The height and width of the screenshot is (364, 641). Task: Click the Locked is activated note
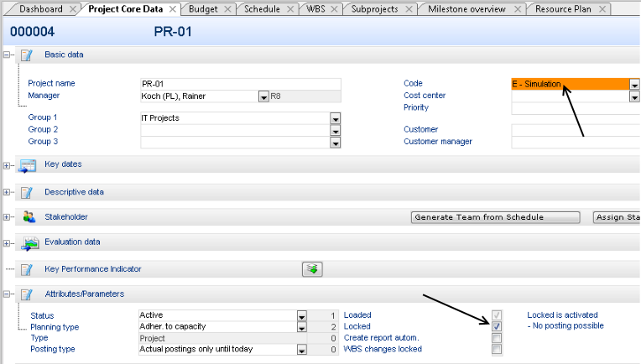tap(562, 315)
